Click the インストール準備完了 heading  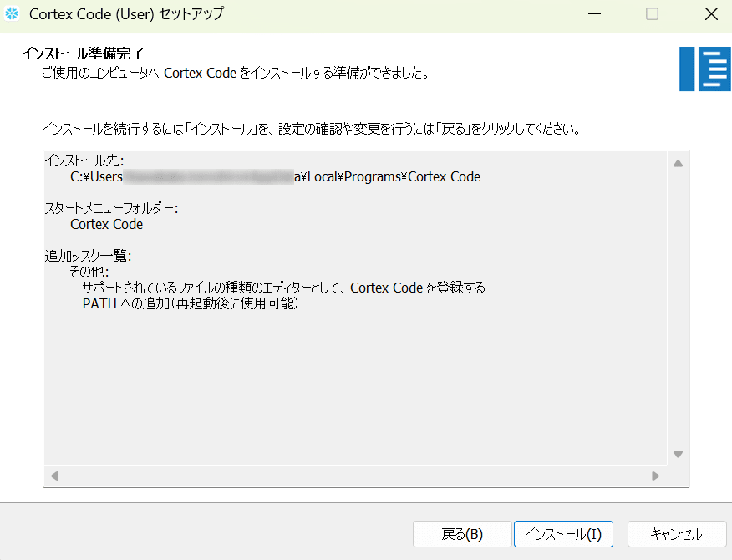tap(83, 53)
